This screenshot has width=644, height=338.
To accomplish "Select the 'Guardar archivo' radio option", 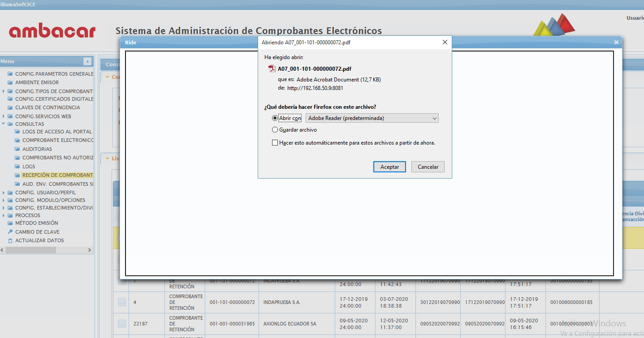I will (275, 130).
